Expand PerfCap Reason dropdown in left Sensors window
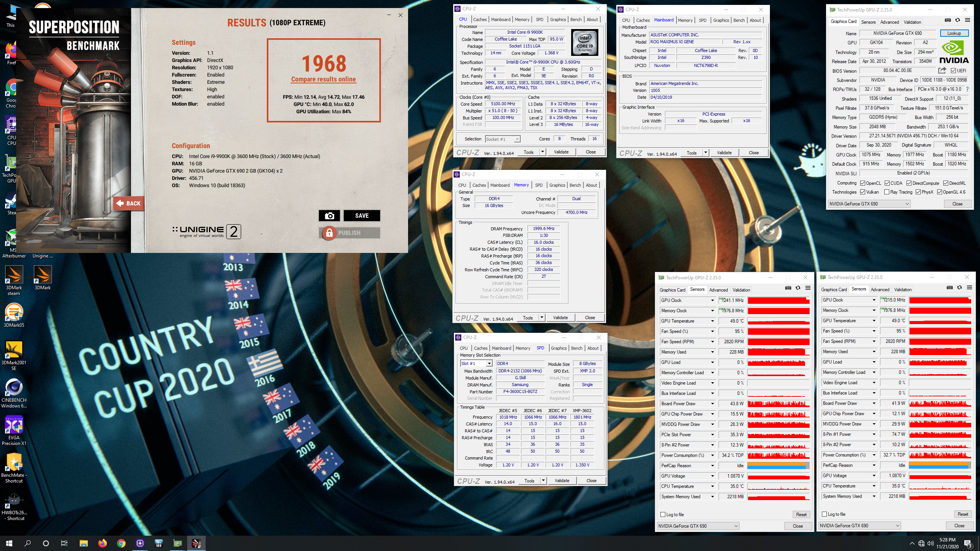This screenshot has width=980, height=551. pyautogui.click(x=712, y=466)
